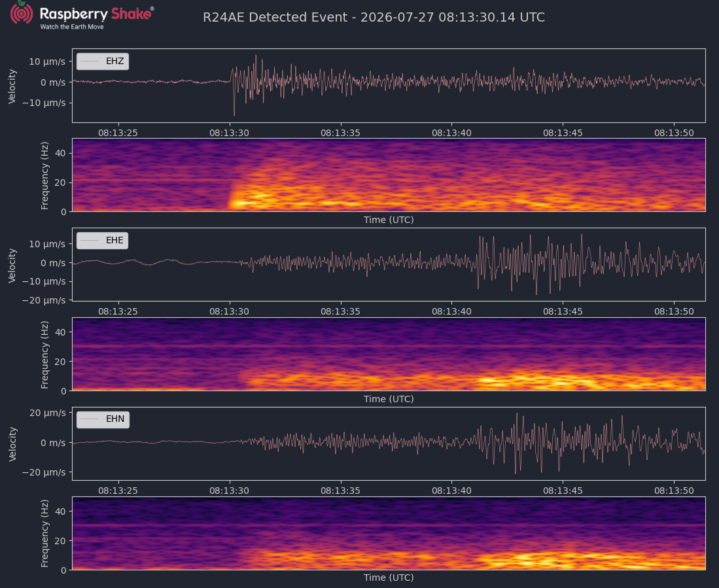Click Frequency (Hz) label of the EHN spectrogram

click(x=44, y=534)
